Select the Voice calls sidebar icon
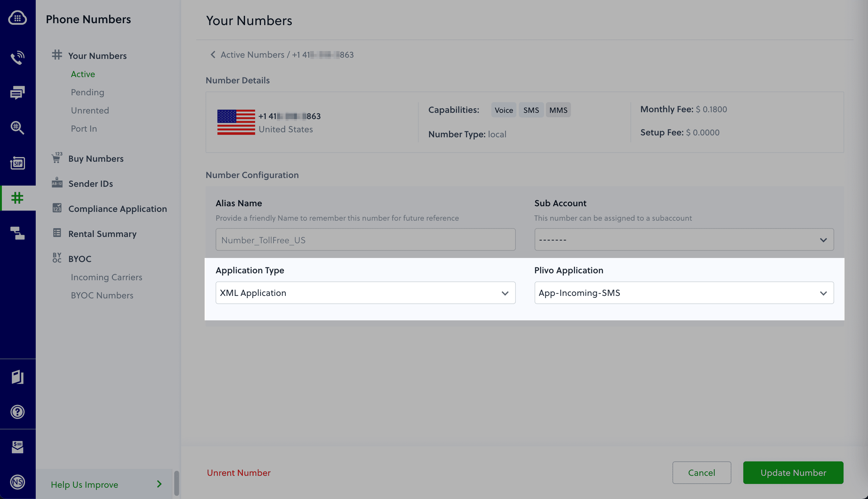This screenshot has width=868, height=499. coord(18,58)
